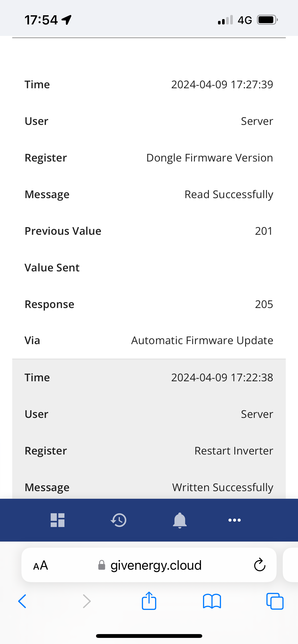Open the three-dots more menu
This screenshot has height=644, width=298.
(x=235, y=520)
